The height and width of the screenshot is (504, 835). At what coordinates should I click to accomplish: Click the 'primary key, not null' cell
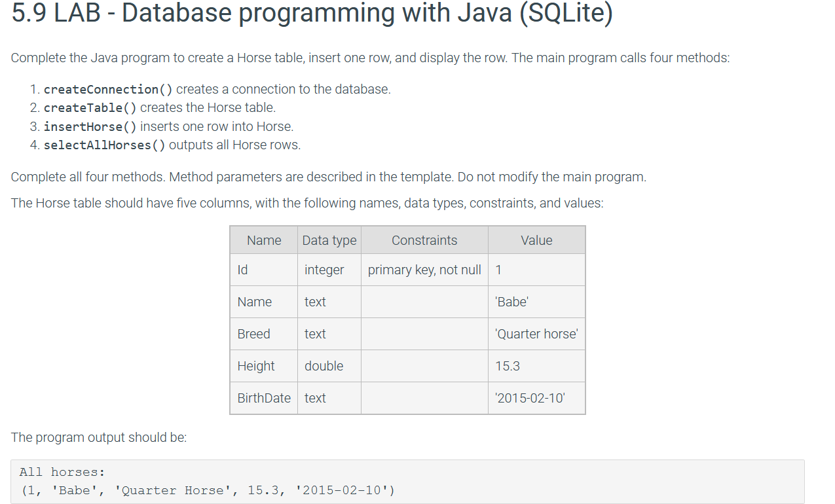pyautogui.click(x=424, y=270)
